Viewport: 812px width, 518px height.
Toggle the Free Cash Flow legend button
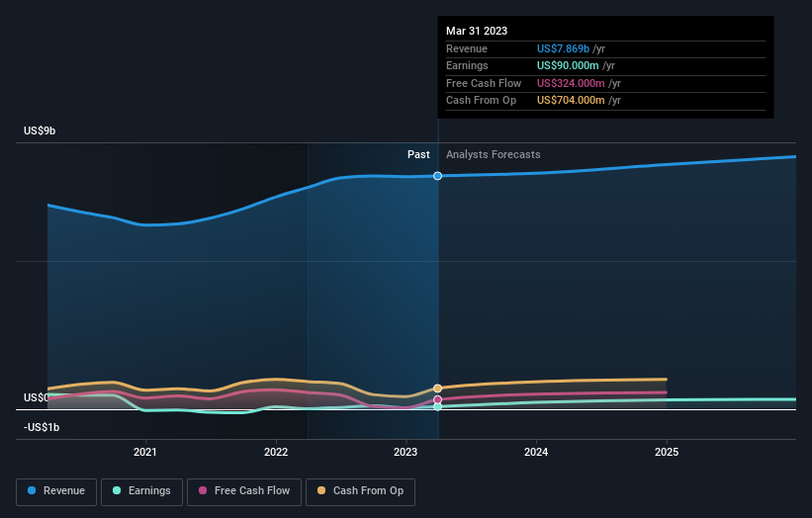point(244,491)
